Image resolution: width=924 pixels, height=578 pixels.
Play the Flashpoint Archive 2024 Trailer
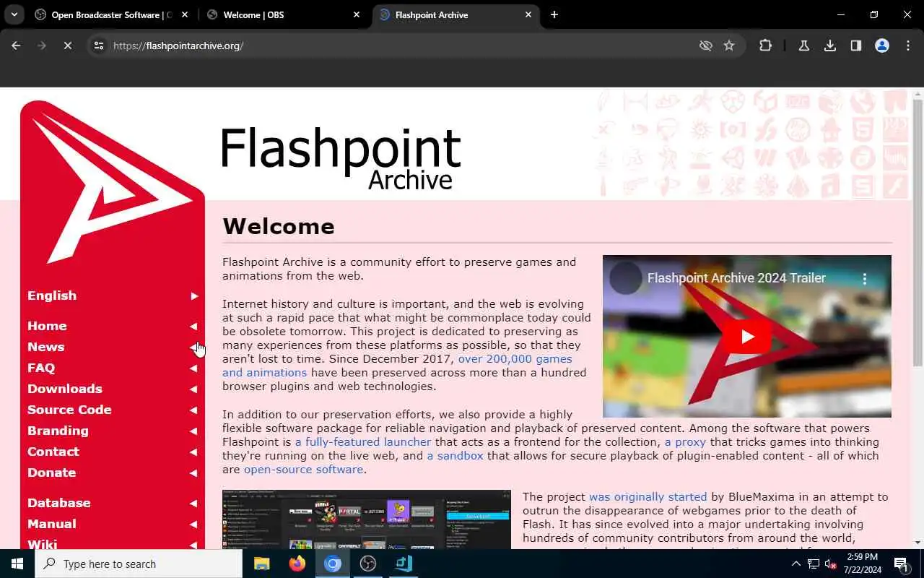pos(747,336)
